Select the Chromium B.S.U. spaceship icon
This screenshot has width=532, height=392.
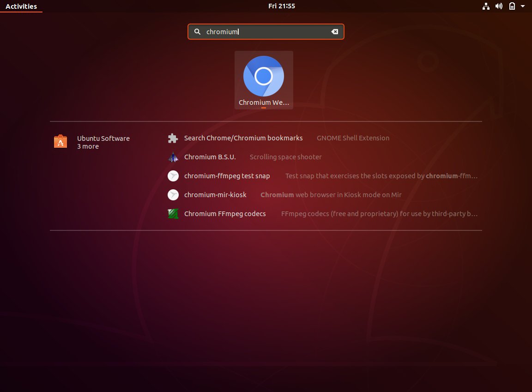(x=173, y=157)
